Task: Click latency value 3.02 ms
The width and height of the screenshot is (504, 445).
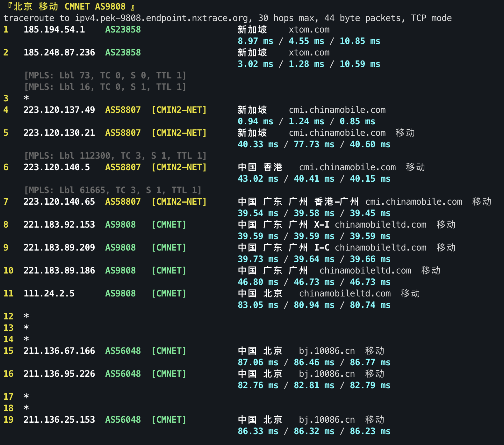Action: point(256,64)
